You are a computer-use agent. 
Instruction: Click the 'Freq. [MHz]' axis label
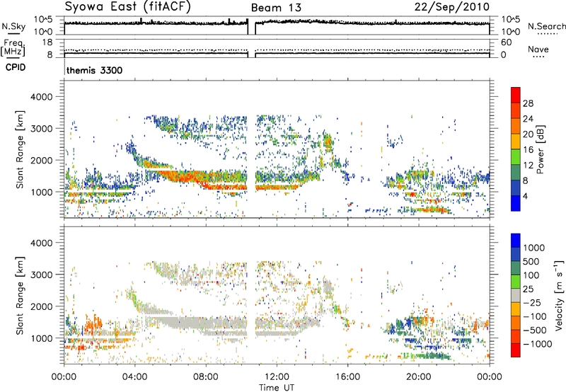click(13, 48)
